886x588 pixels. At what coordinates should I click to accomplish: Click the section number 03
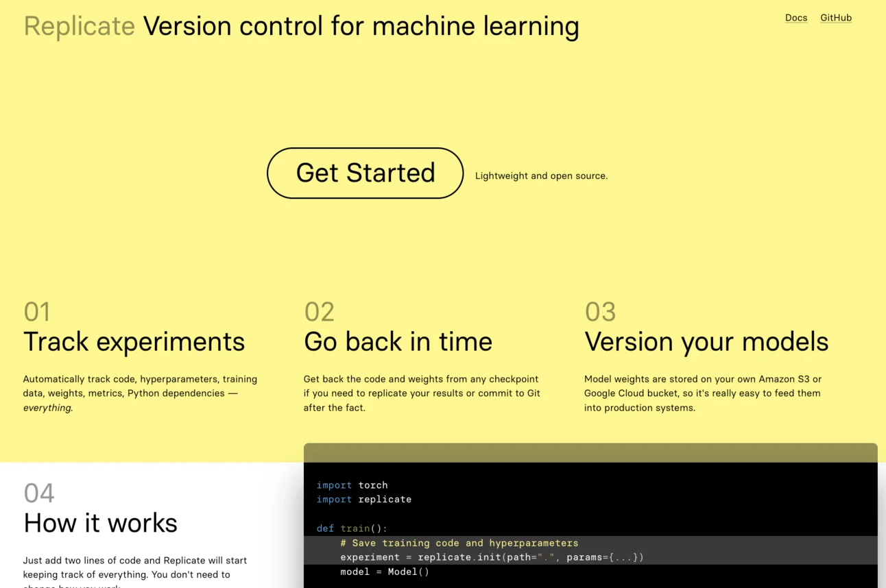[600, 312]
